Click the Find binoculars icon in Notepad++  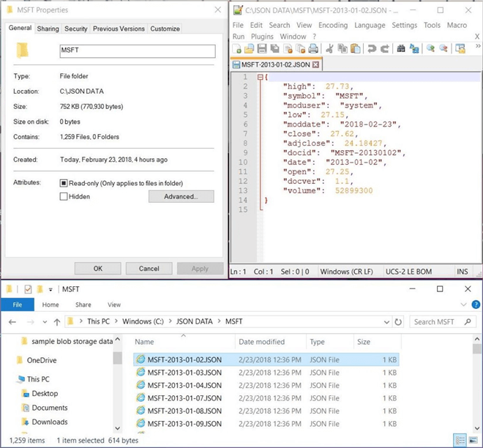click(401, 49)
